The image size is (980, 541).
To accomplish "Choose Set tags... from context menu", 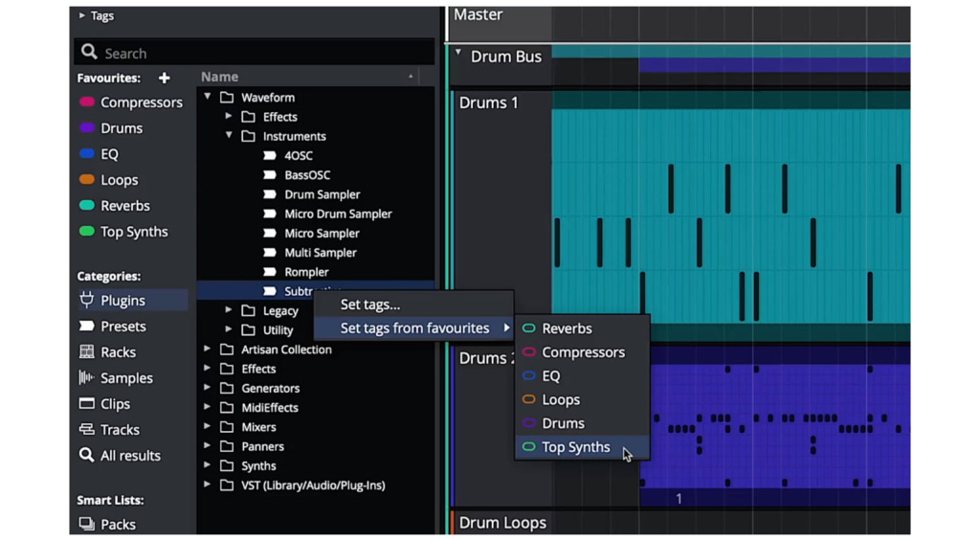I will [413, 304].
